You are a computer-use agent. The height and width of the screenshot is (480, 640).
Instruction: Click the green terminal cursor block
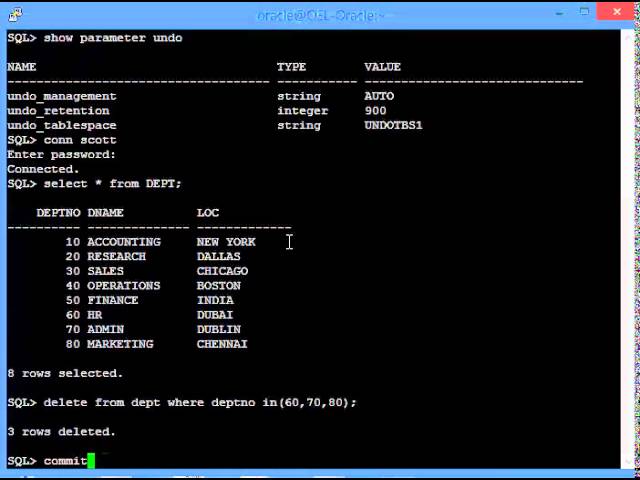coord(91,461)
